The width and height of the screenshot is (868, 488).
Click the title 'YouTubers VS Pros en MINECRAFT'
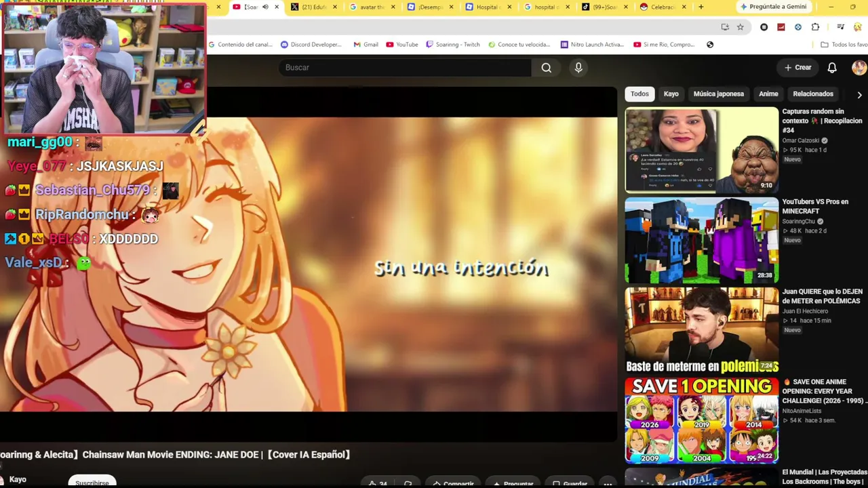click(815, 206)
